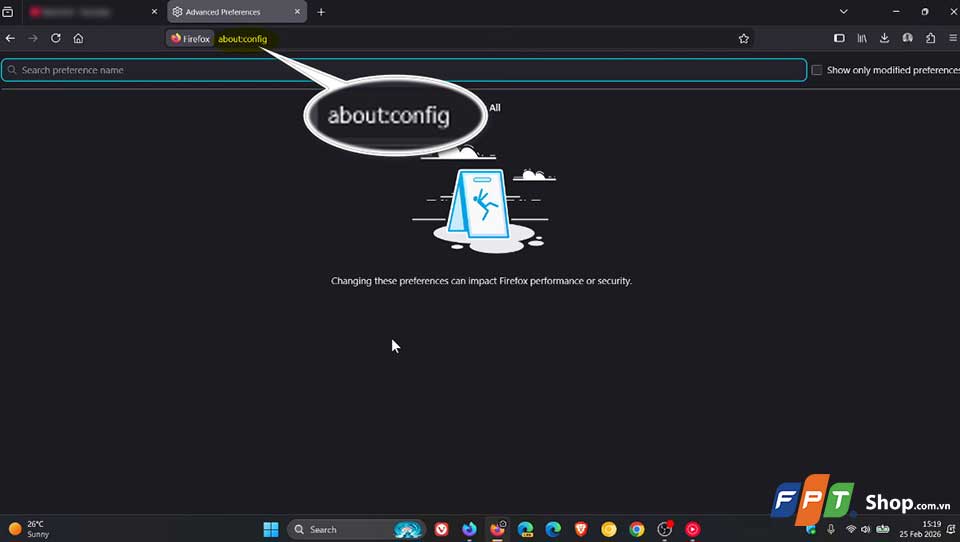Open the red play-button taskbar app
960x542 pixels.
[x=692, y=529]
